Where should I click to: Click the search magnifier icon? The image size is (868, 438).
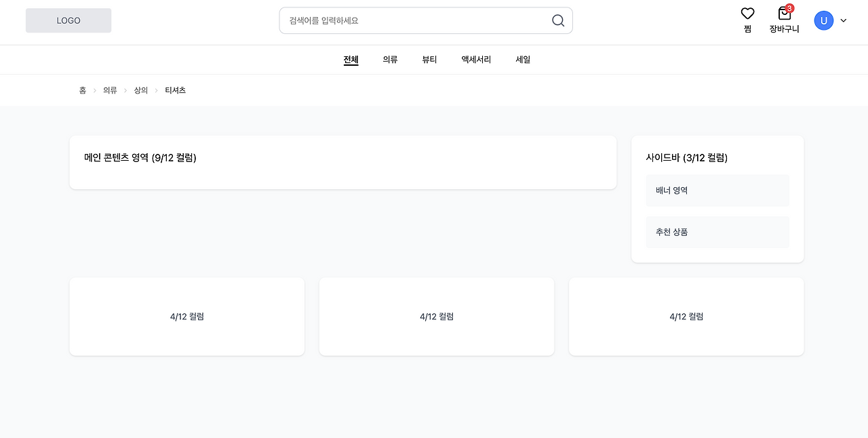click(x=557, y=20)
